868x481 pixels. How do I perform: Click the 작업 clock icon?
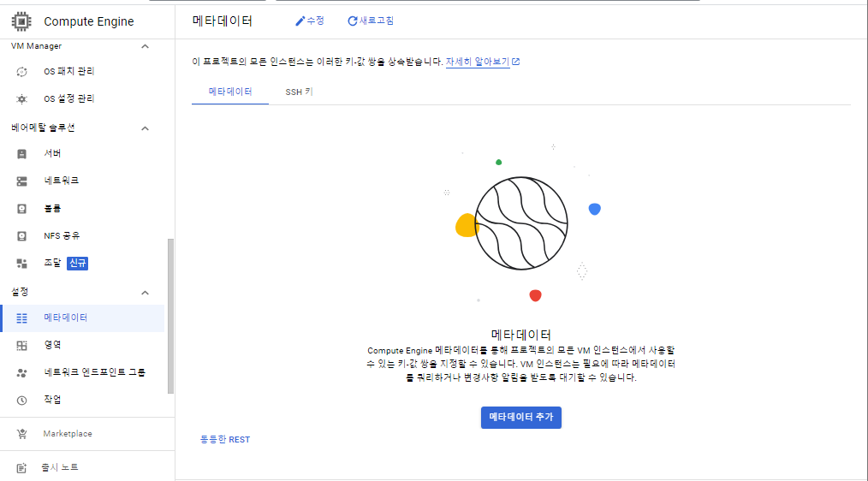coord(21,401)
